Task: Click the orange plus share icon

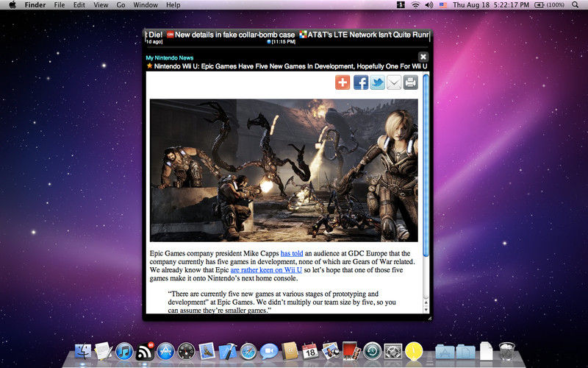Action: pos(343,82)
